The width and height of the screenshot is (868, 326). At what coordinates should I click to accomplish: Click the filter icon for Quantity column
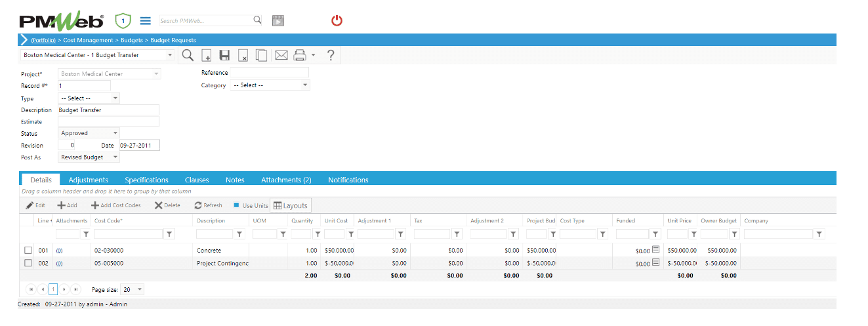317,234
